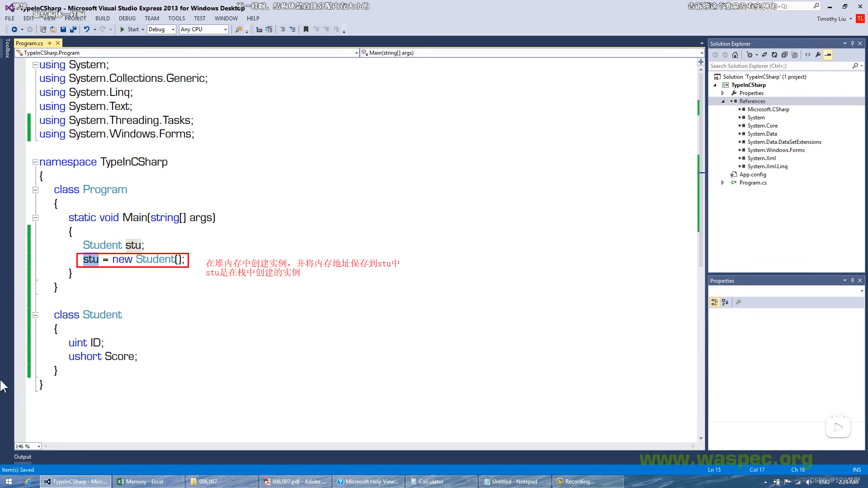Image resolution: width=868 pixels, height=488 pixels.
Task: Click the editor vertical scrollbar down arrow
Action: [701, 438]
